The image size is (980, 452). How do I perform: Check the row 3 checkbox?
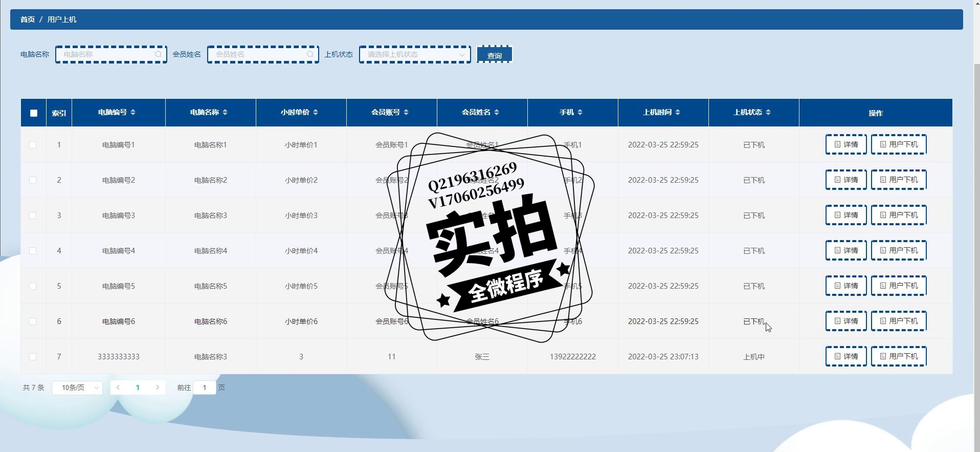pyautogui.click(x=33, y=216)
